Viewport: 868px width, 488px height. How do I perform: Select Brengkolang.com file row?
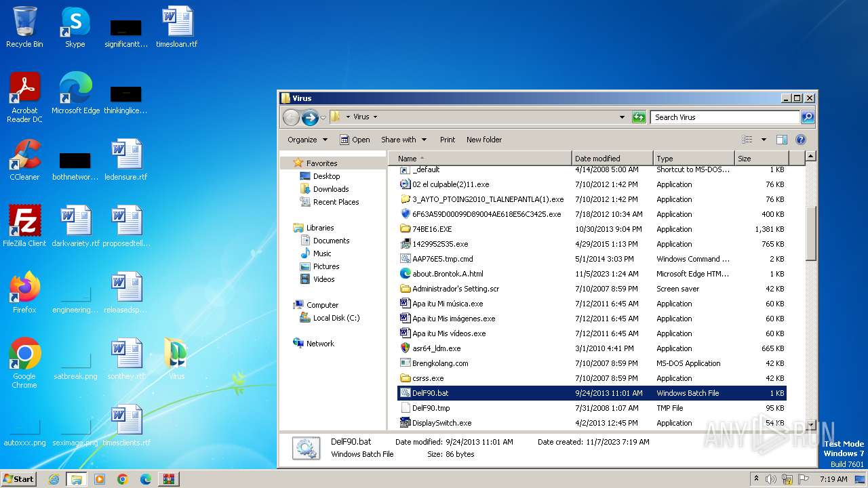pos(591,363)
